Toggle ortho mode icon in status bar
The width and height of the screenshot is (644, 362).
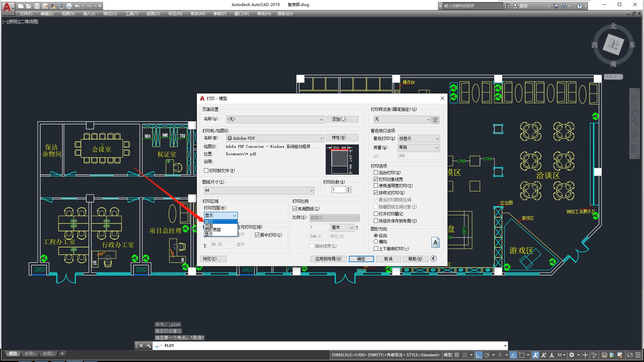point(479,355)
